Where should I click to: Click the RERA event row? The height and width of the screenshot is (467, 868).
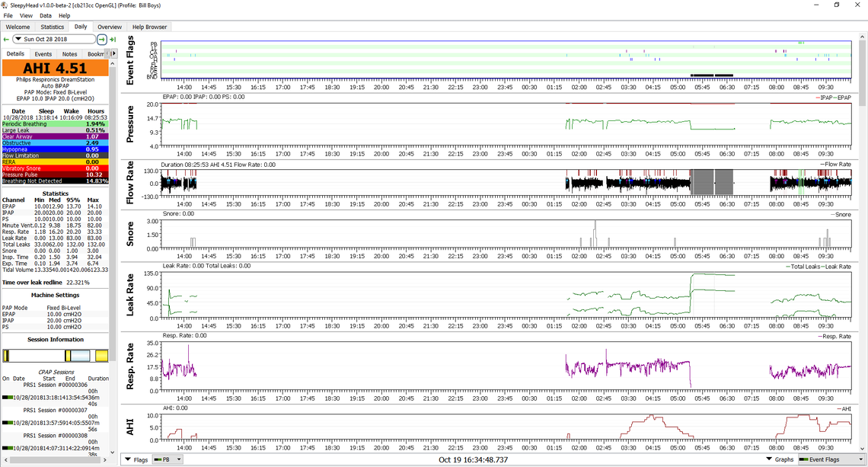pos(55,162)
